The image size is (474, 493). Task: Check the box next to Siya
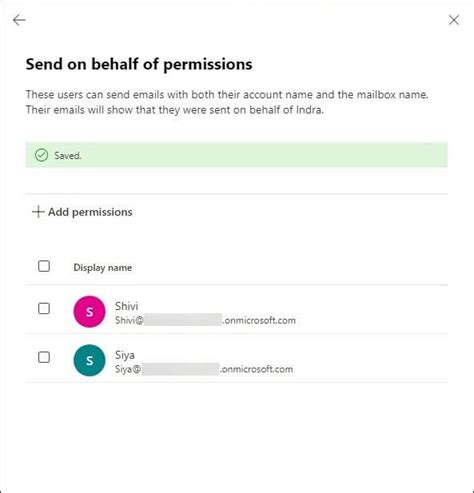44,357
